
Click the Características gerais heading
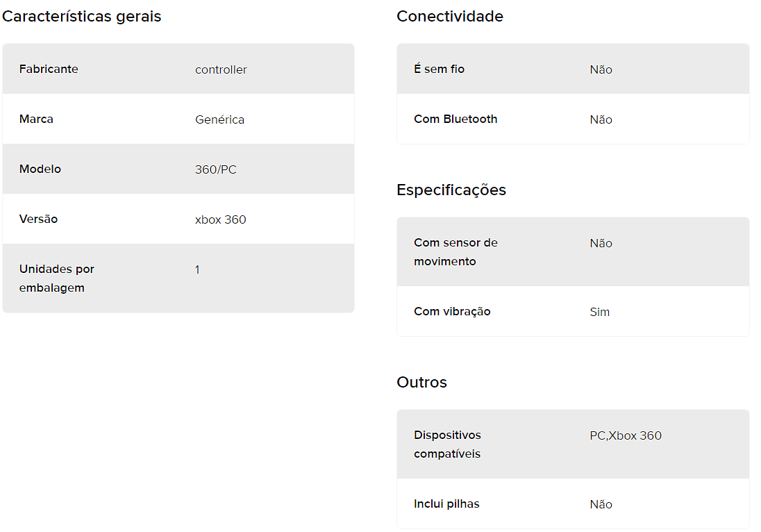[x=81, y=16]
